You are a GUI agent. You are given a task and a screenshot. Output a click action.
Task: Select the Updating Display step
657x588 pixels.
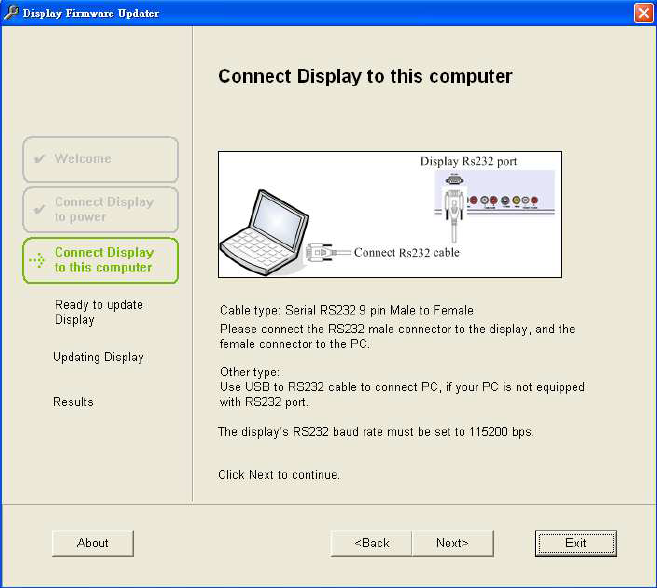(x=98, y=357)
